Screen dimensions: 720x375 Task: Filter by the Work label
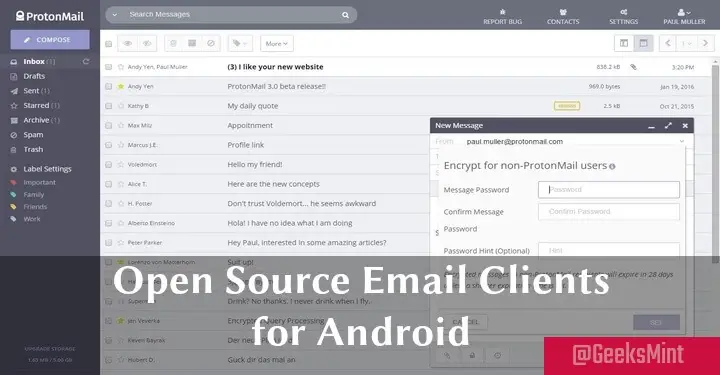(x=31, y=219)
